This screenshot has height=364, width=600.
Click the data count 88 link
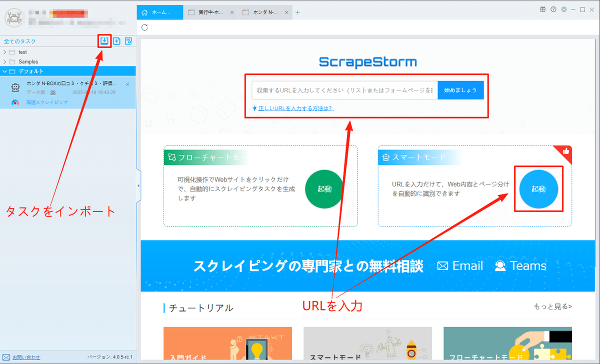(52, 92)
